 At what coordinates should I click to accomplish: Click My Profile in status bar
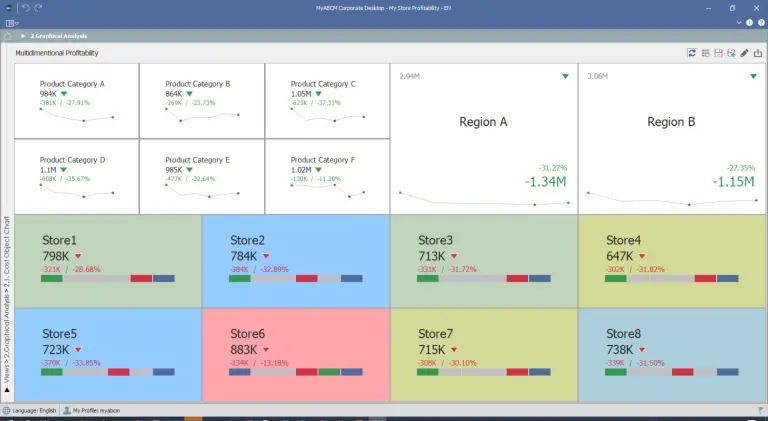coord(95,410)
